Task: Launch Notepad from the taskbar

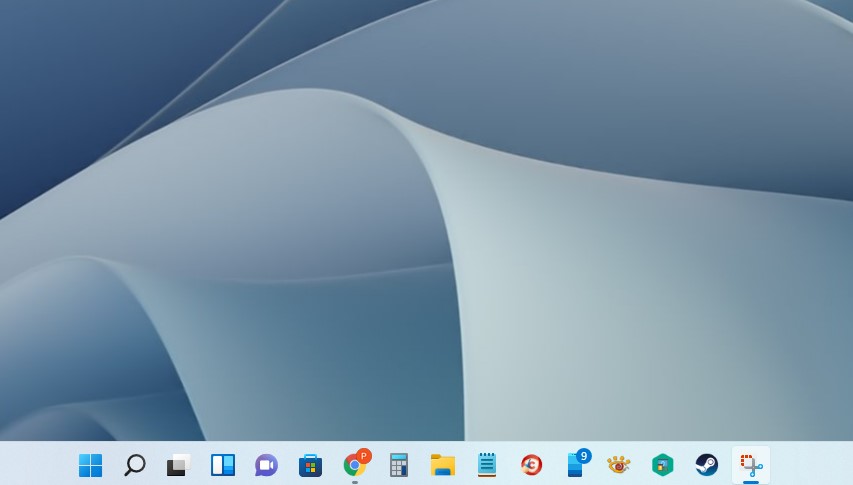Action: 487,465
